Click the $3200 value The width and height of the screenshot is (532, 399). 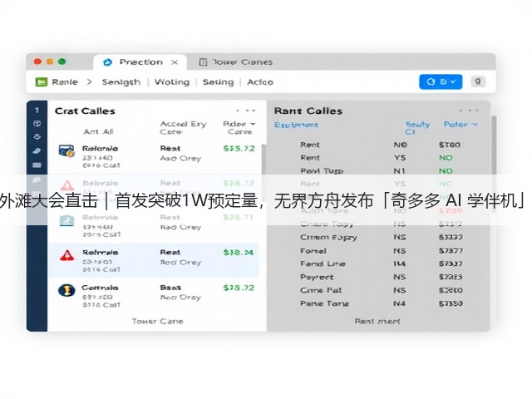tap(451, 290)
